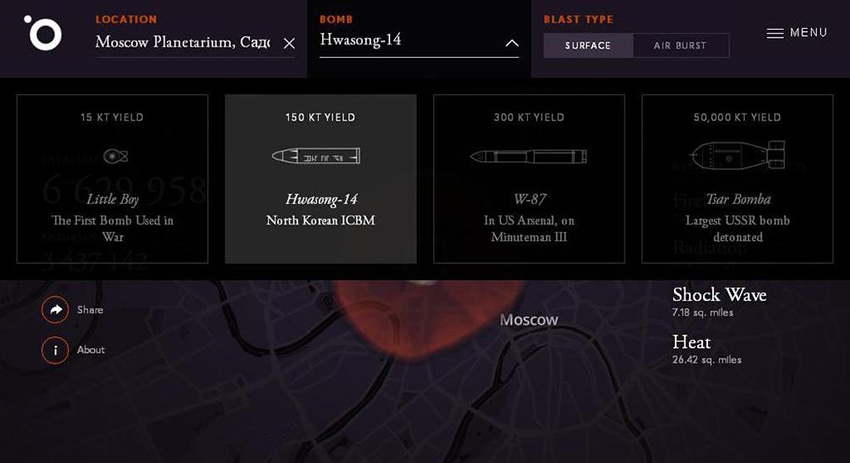Viewport: 850px width, 463px height.
Task: Click the W-87 missile illustration
Action: pos(529,157)
